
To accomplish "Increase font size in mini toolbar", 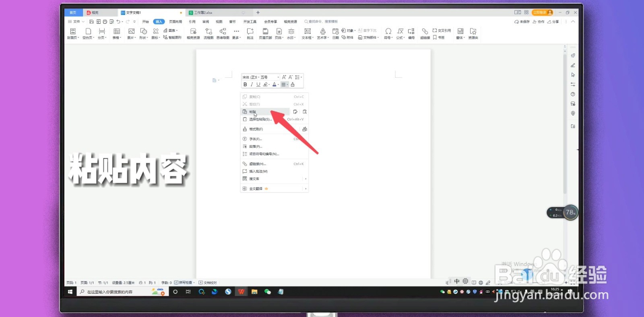I will pos(284,77).
